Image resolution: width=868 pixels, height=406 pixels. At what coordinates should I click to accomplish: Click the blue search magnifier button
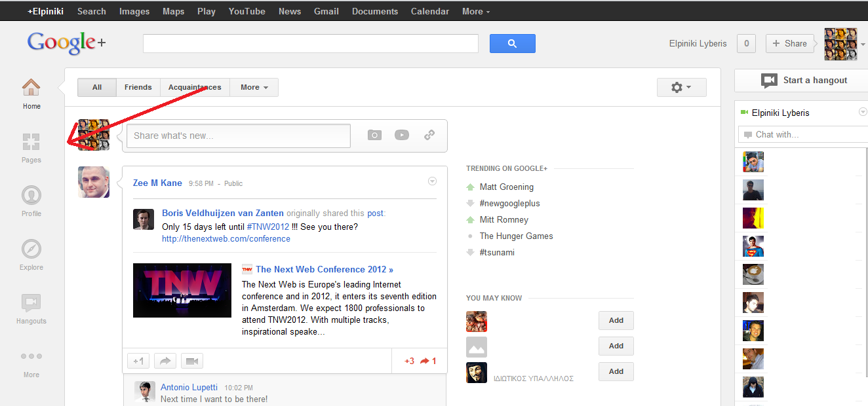point(513,44)
